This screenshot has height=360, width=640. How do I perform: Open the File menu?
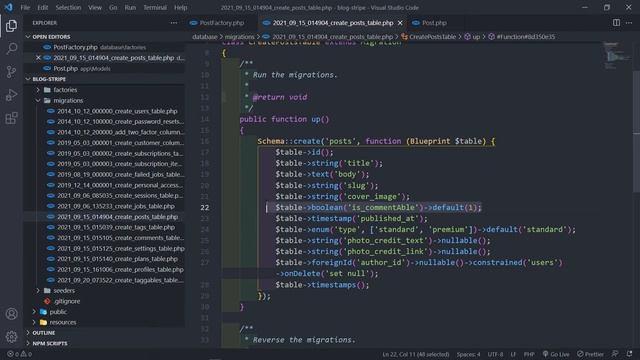coord(25,7)
